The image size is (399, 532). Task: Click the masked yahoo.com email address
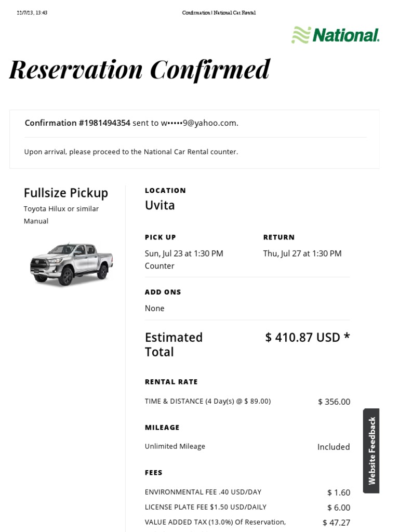(x=199, y=123)
